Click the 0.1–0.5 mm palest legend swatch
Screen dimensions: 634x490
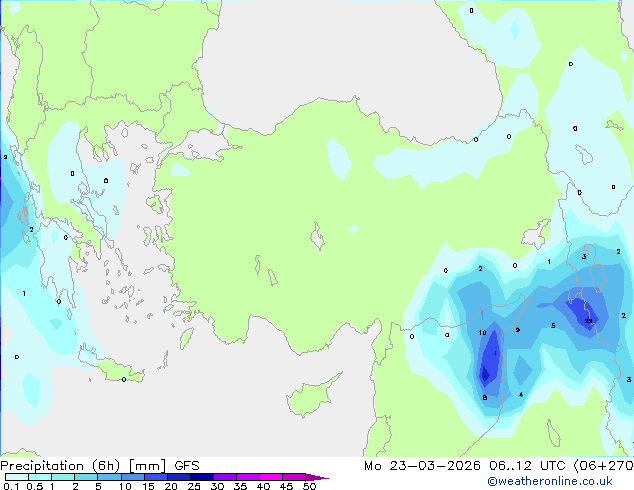click(17, 477)
